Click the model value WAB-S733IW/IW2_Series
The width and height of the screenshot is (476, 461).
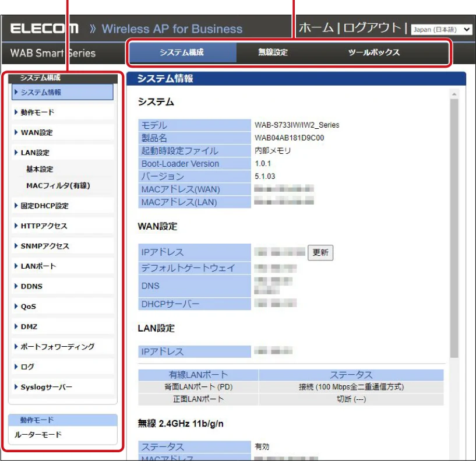(297, 125)
